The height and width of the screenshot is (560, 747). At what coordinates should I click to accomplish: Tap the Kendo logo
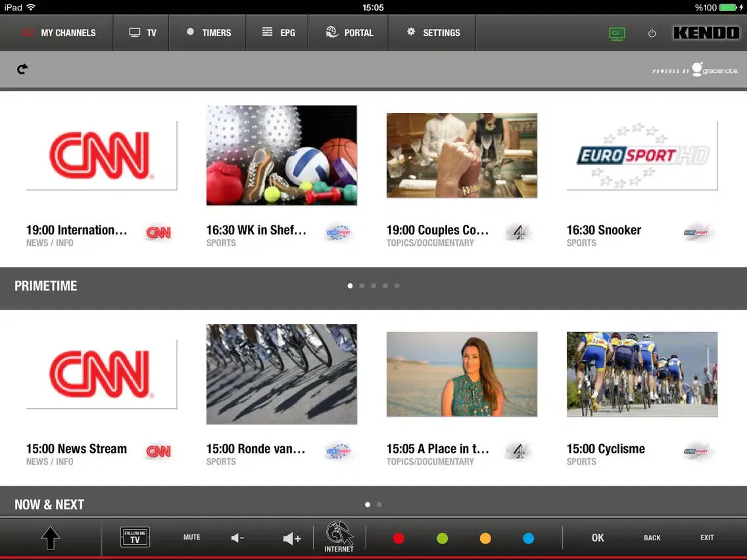[x=706, y=32]
